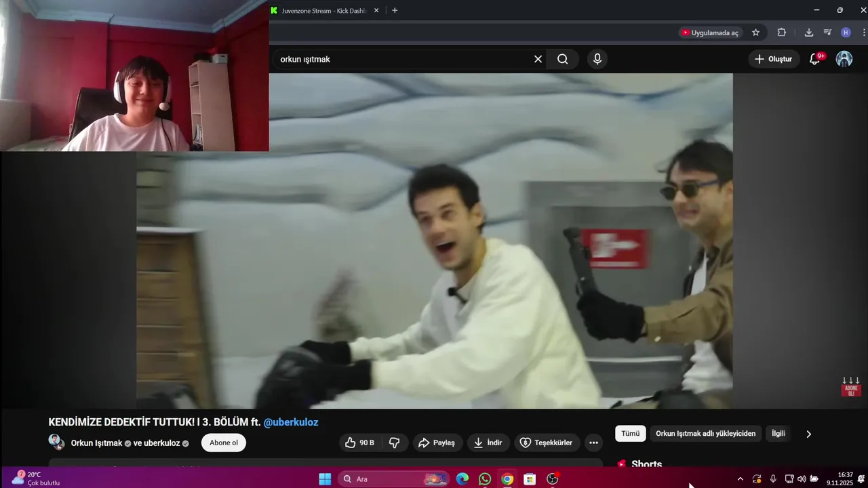The height and width of the screenshot is (488, 868).
Task: Click the Abone Ol watermark on video
Action: tap(851, 387)
